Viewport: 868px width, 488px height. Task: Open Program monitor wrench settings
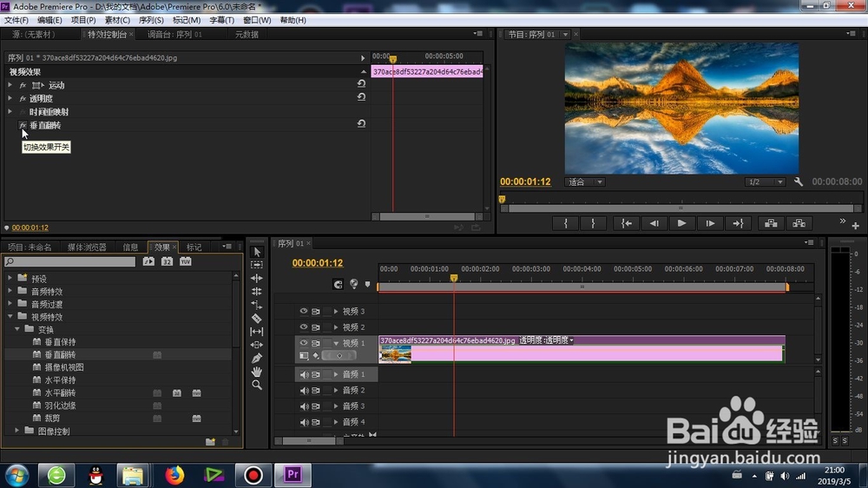click(799, 181)
